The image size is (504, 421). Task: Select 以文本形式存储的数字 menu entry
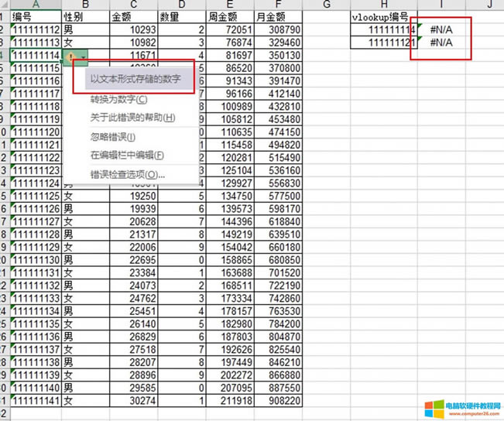click(x=135, y=79)
